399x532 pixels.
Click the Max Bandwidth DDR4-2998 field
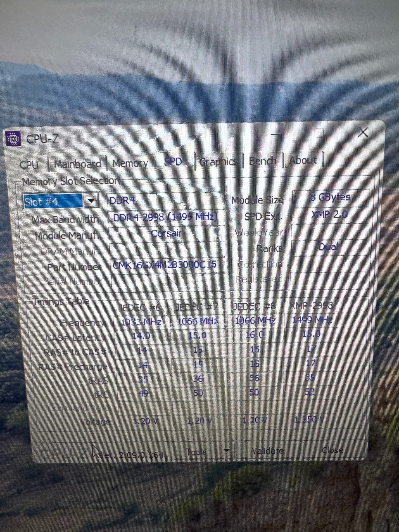click(x=165, y=217)
